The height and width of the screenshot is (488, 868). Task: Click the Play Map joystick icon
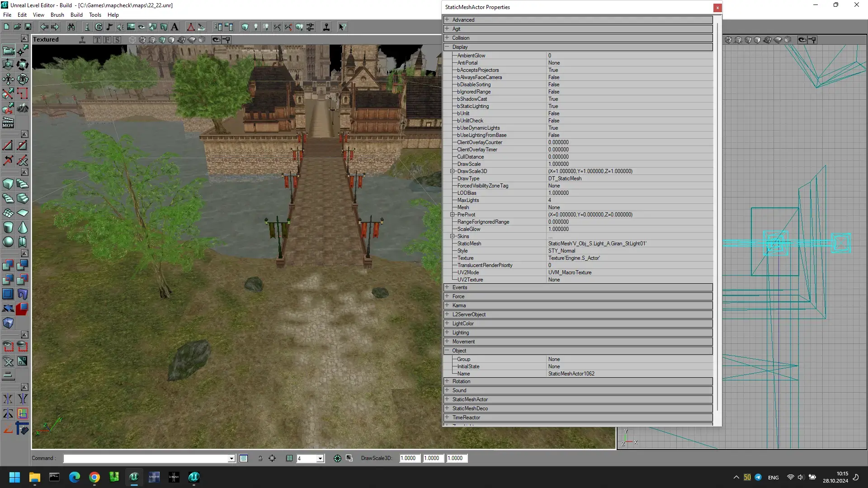(326, 27)
